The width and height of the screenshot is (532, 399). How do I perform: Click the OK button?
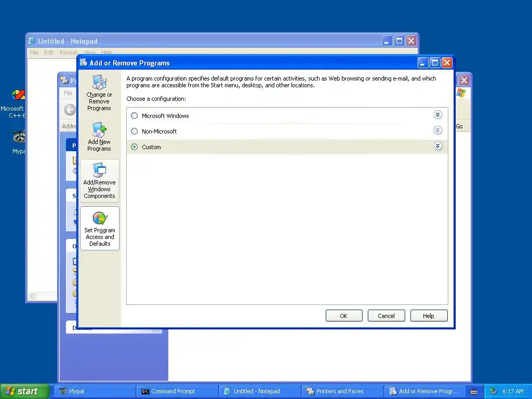344,316
